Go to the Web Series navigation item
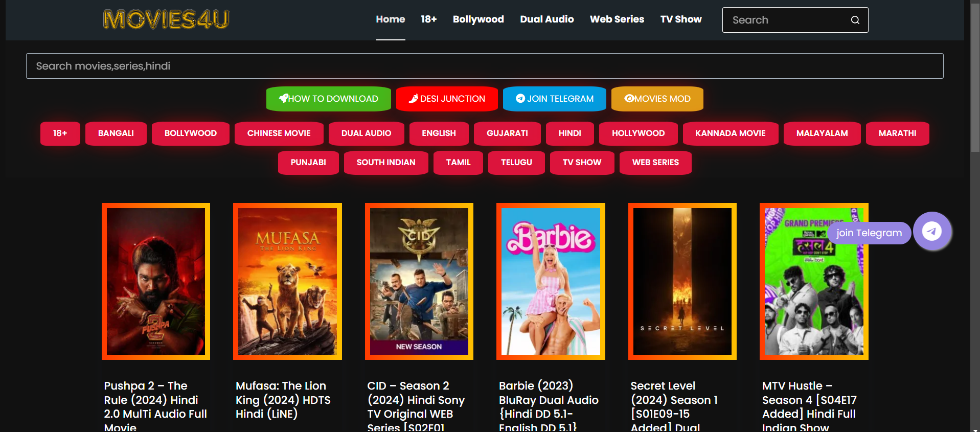Screen dimensions: 980x432 click(x=617, y=19)
